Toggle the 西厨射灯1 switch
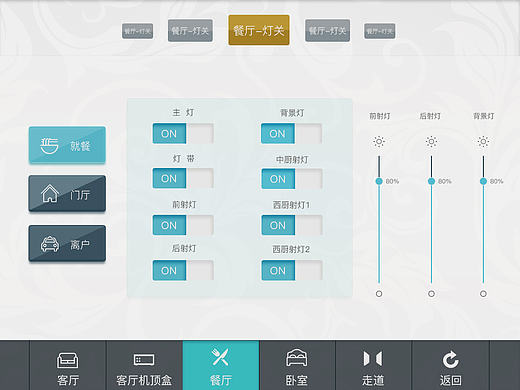The width and height of the screenshot is (520, 390). pos(292,225)
